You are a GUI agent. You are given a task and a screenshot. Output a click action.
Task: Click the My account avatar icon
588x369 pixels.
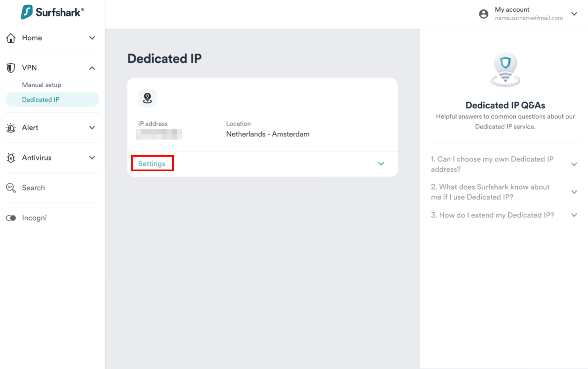pyautogui.click(x=484, y=14)
